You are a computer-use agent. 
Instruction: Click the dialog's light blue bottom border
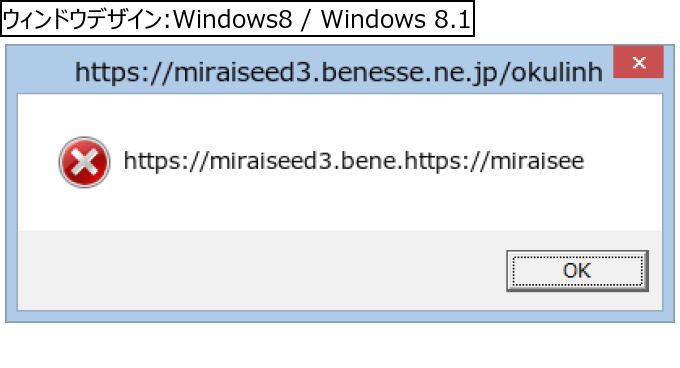coord(340,316)
